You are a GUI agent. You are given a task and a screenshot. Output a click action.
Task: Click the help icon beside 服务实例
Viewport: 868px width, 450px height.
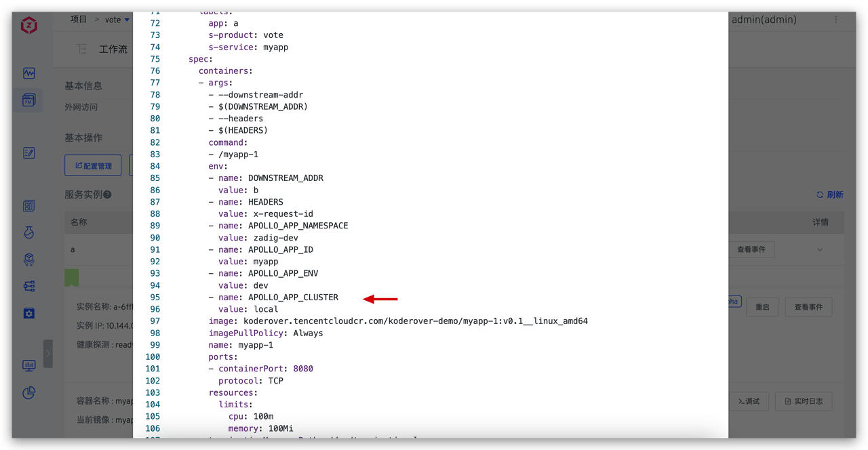(107, 195)
